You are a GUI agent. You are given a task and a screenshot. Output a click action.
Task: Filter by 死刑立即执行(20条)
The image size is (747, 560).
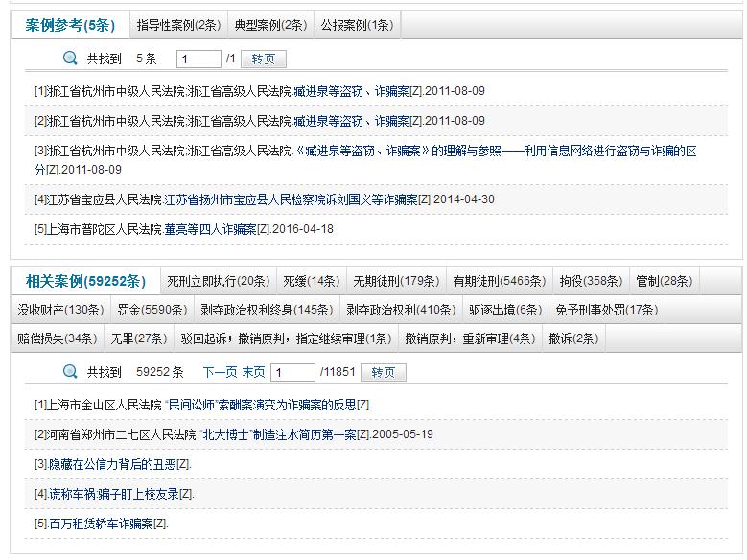coord(219,281)
